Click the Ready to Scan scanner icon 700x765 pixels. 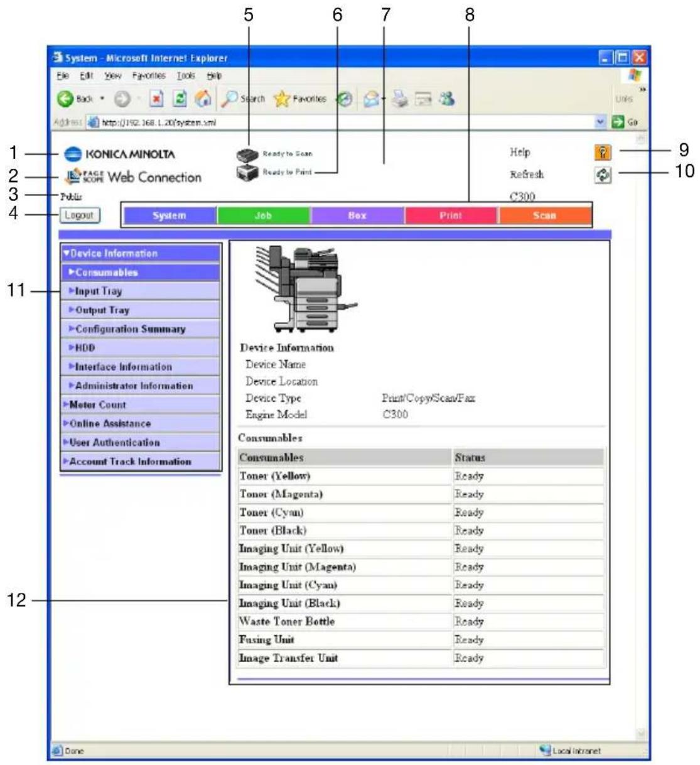pyautogui.click(x=248, y=155)
